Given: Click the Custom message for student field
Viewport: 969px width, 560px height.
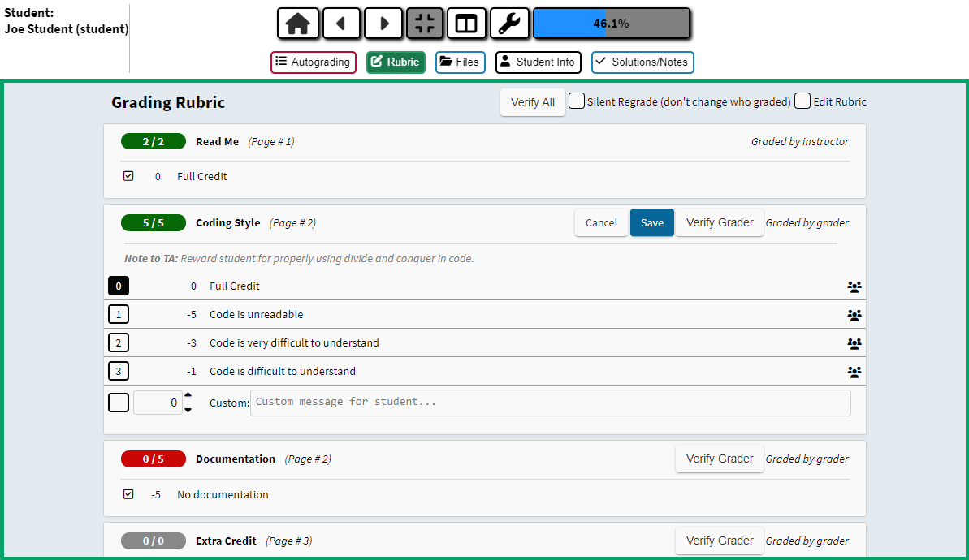Looking at the screenshot, I should pos(550,403).
